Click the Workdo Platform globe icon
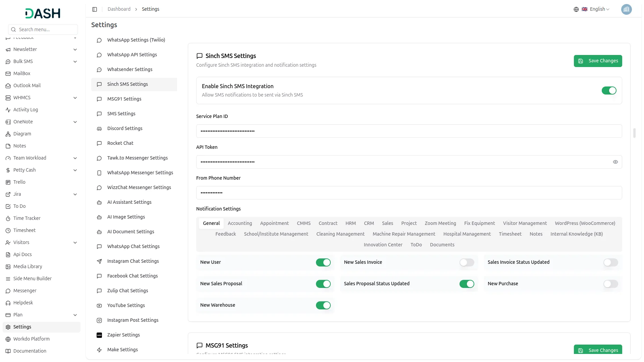Viewport: 644px width, 362px height. pos(8,339)
